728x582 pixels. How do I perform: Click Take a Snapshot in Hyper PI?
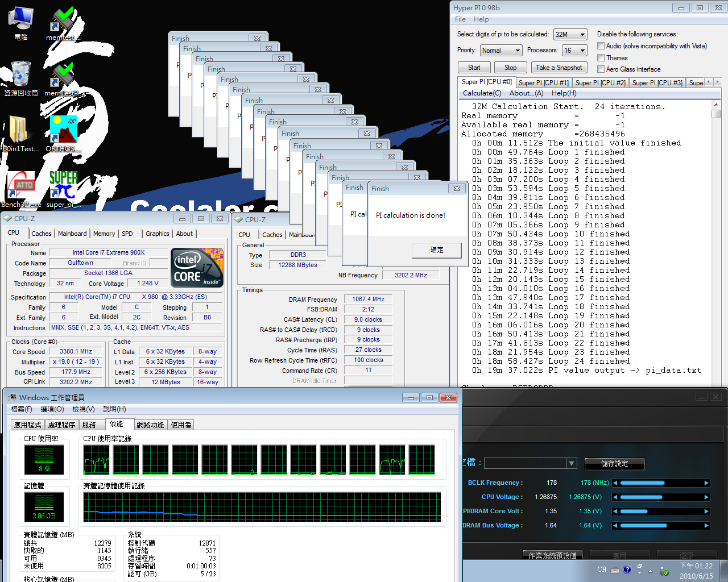point(559,67)
